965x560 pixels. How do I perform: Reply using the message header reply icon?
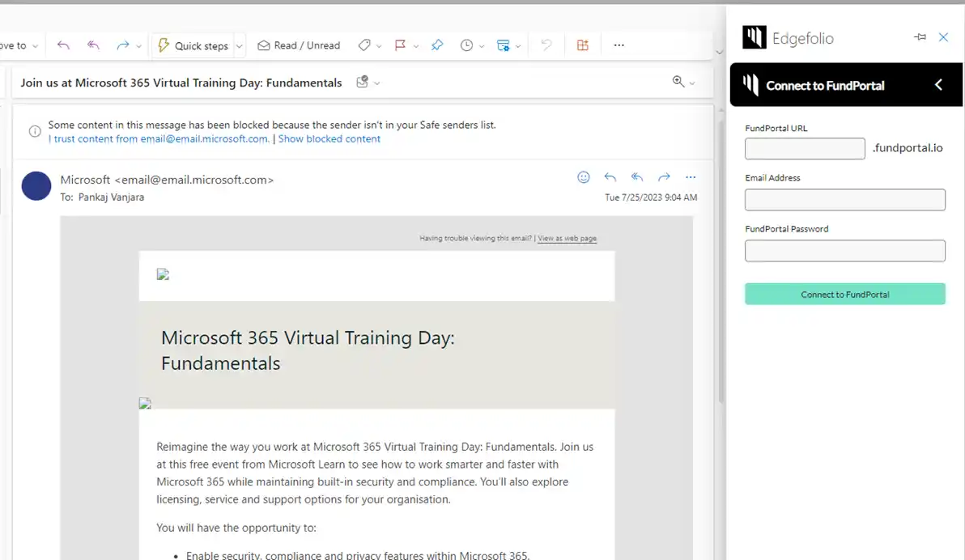pos(610,177)
